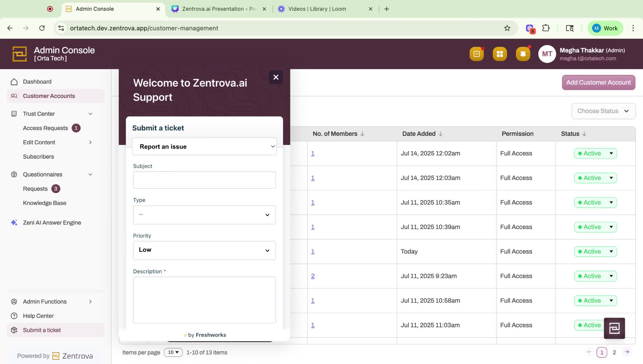Close the Zentrova.ai Support widget
643x364 pixels.
click(276, 77)
